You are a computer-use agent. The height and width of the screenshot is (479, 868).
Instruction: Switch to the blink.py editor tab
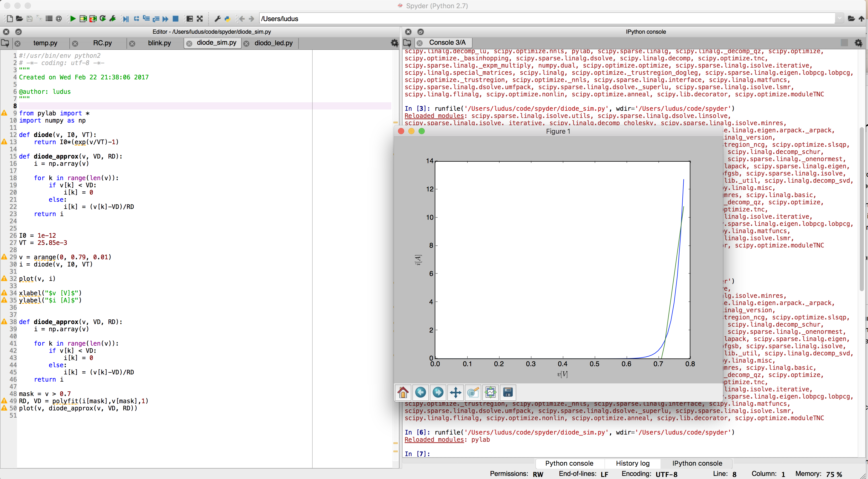(x=159, y=43)
